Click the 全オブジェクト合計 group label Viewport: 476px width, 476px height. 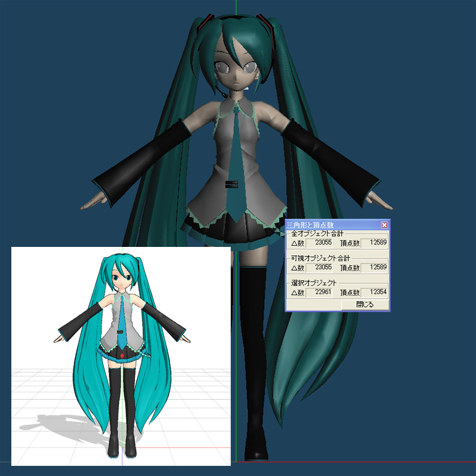tap(317, 233)
